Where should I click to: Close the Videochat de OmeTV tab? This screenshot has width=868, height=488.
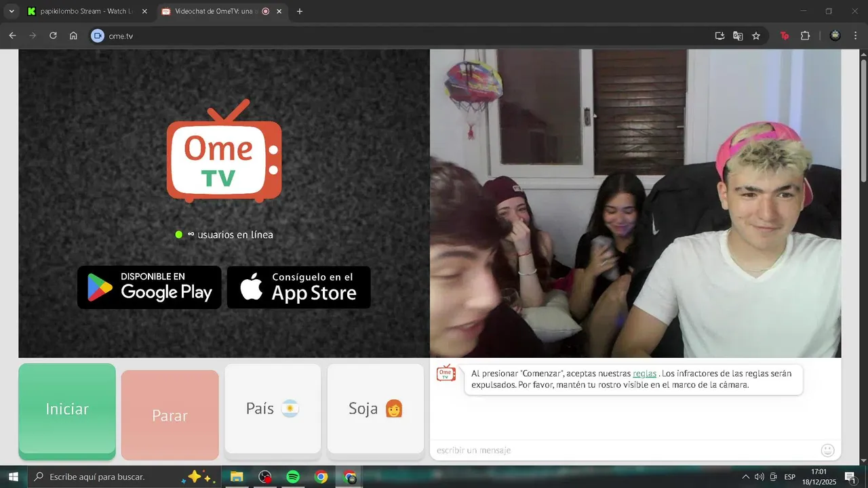pos(279,12)
